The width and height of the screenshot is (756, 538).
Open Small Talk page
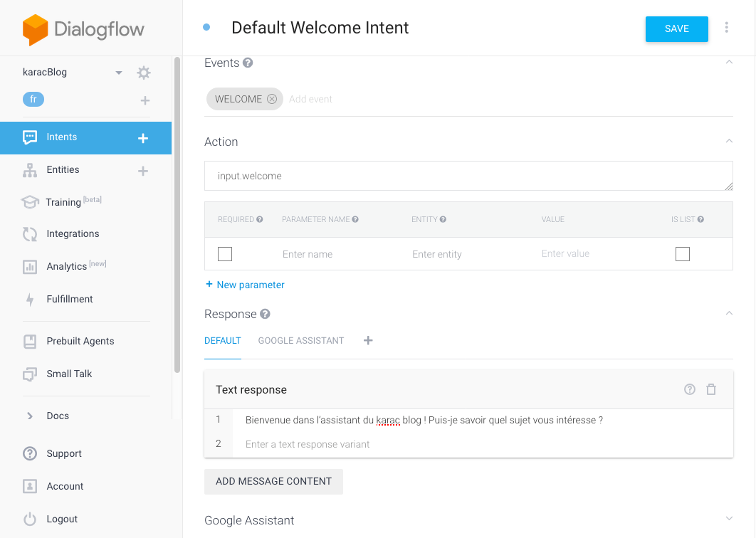point(70,374)
